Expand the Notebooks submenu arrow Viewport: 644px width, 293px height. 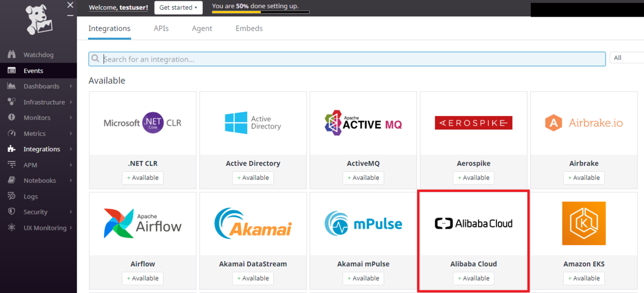71,180
